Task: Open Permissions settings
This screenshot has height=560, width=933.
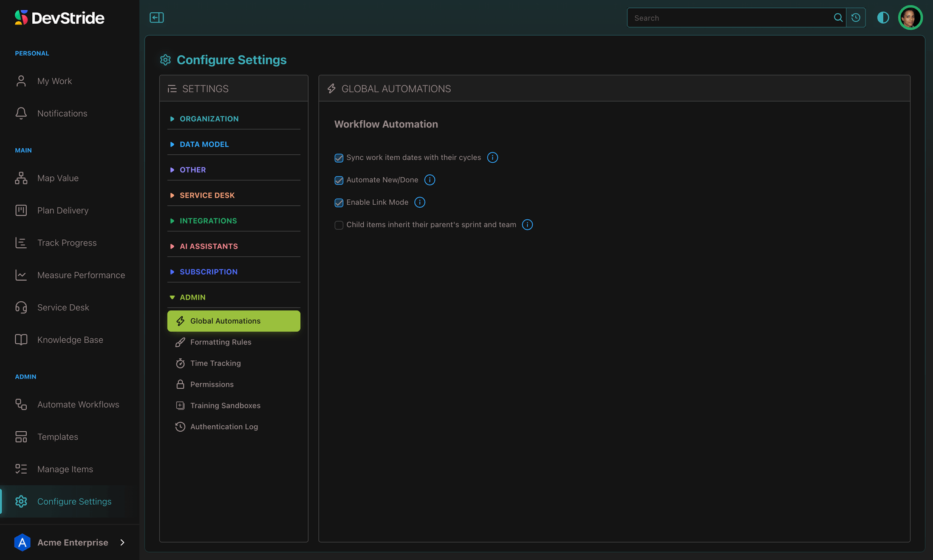Action: click(x=234, y=384)
